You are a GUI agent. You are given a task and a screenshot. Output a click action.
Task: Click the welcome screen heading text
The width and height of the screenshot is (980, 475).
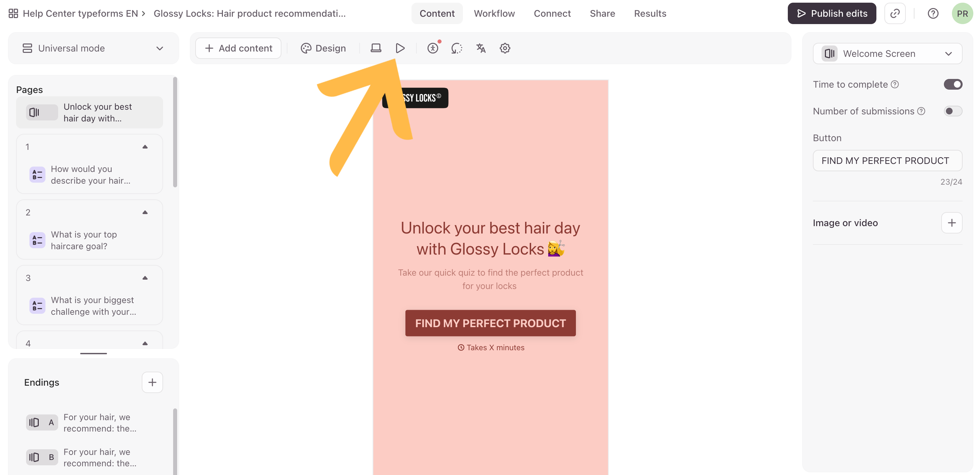point(490,238)
